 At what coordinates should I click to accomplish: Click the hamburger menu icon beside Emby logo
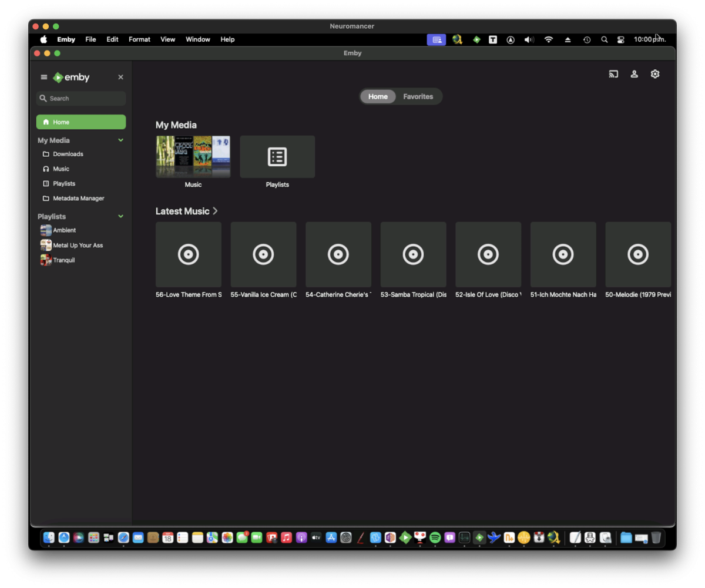click(44, 78)
